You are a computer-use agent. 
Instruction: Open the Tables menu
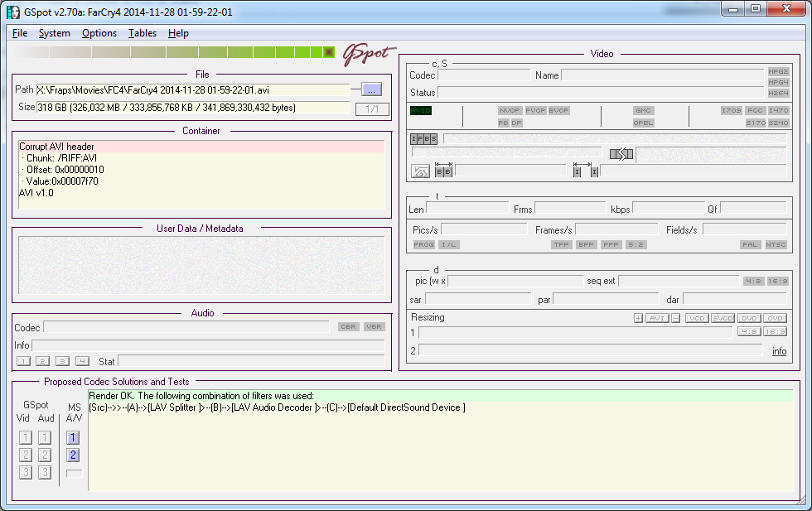click(x=143, y=33)
